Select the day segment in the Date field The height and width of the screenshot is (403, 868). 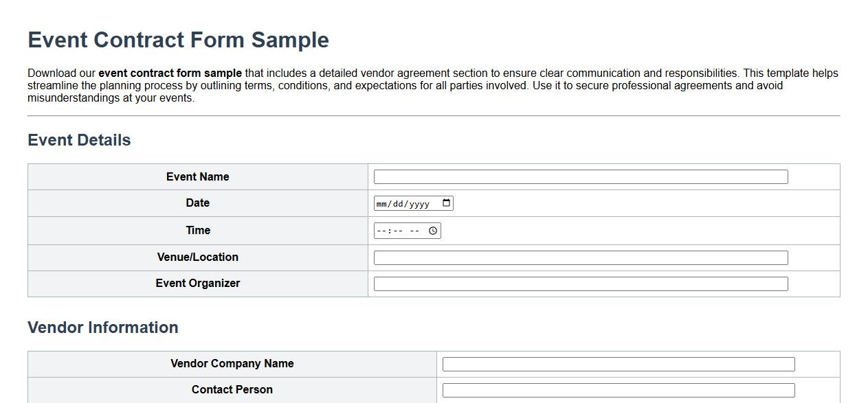(x=399, y=203)
